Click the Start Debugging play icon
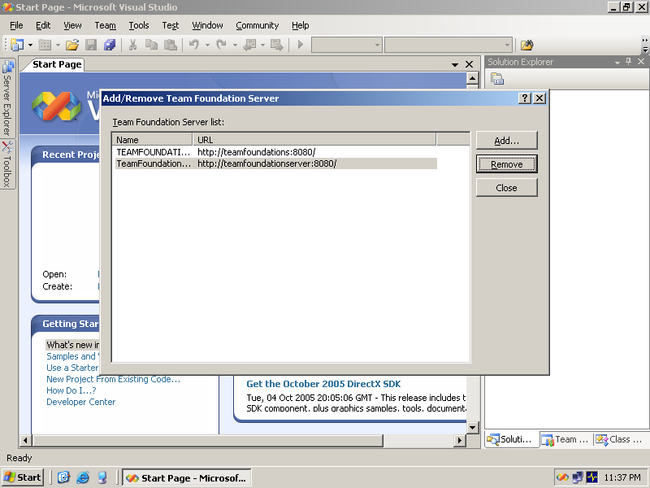The width and height of the screenshot is (650, 488). 301,44
